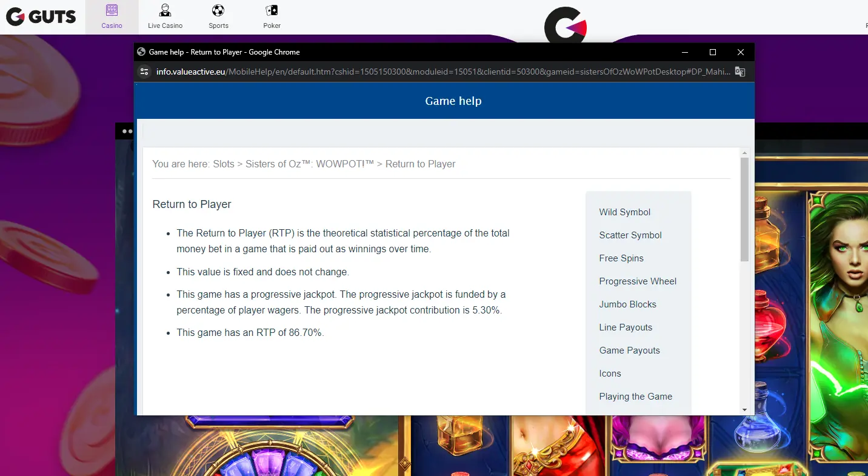The image size is (868, 476).
Task: Close the Game help popup window
Action: tap(741, 52)
